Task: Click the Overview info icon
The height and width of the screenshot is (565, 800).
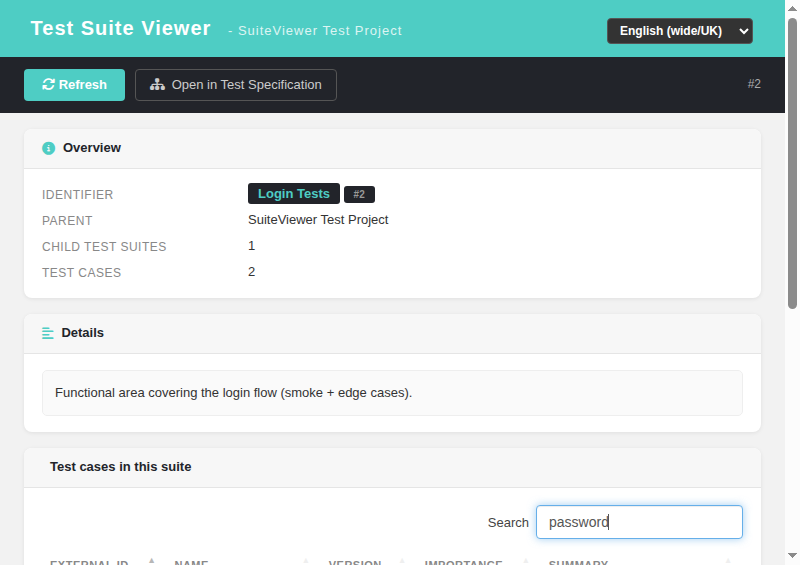Action: 48,148
